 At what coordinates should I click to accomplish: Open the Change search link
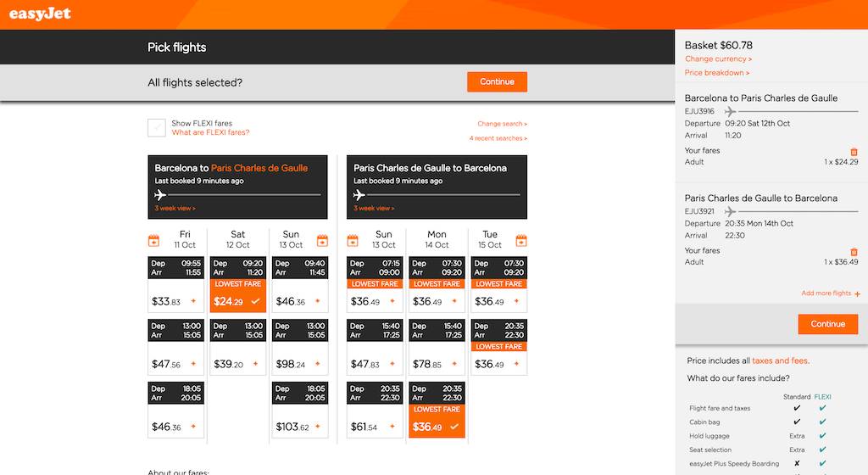(x=502, y=124)
